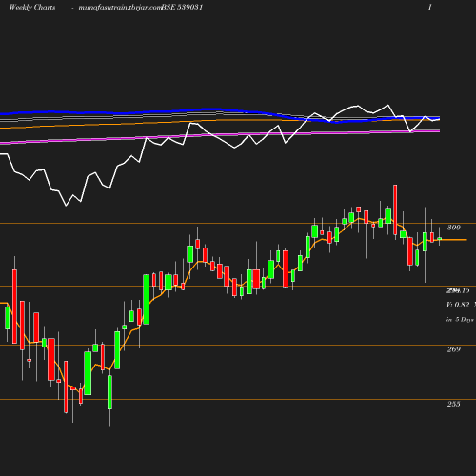Image resolution: width=476 pixels, height=476 pixels.
Task: Click the 'BSE 539031' symbol label
Action: coord(182,8)
